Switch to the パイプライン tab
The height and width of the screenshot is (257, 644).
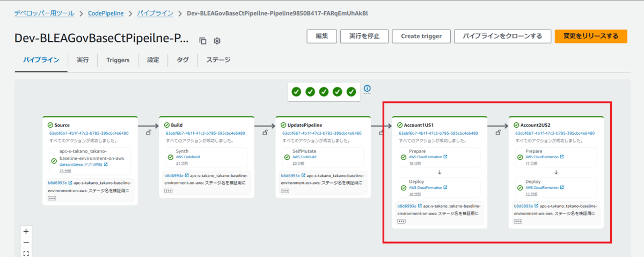[x=41, y=60]
